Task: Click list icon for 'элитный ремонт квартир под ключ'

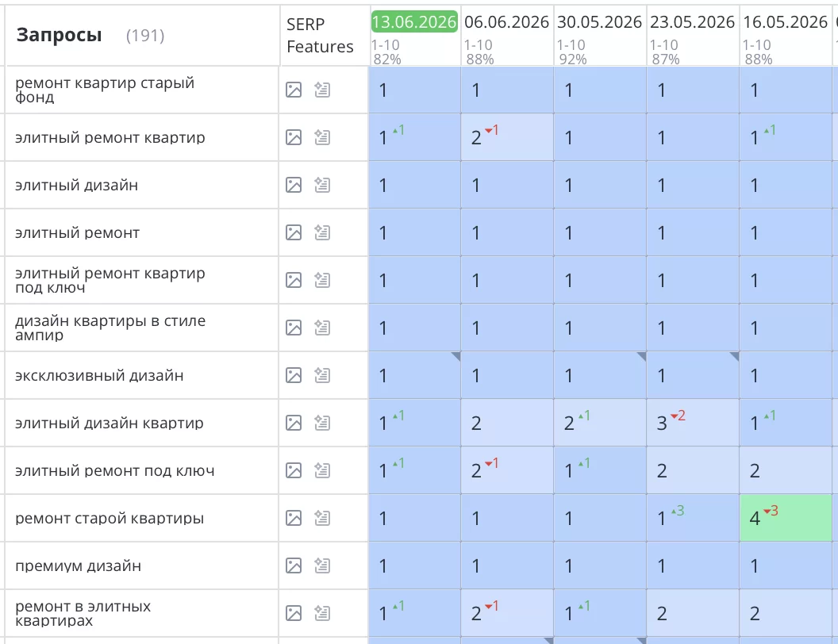Action: pyautogui.click(x=322, y=280)
